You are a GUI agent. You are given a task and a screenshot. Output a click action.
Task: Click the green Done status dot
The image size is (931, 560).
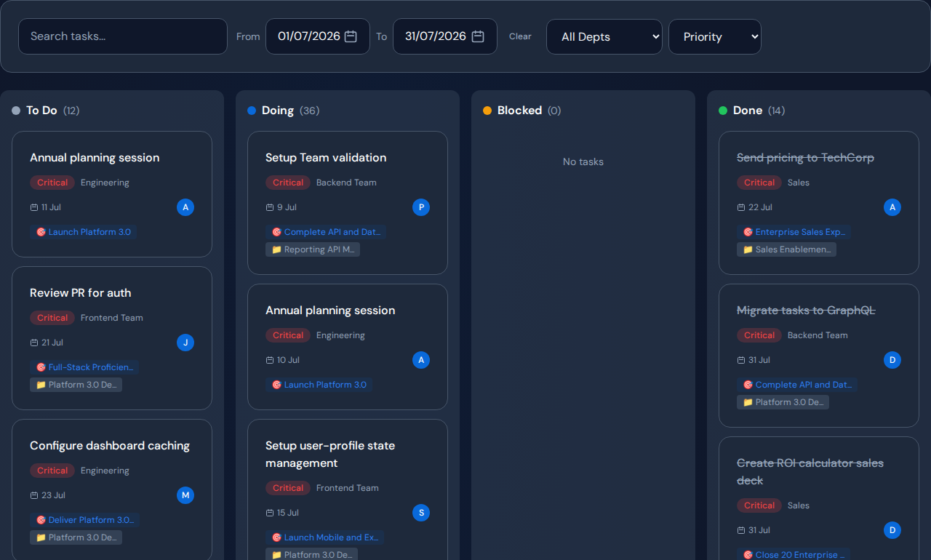723,111
